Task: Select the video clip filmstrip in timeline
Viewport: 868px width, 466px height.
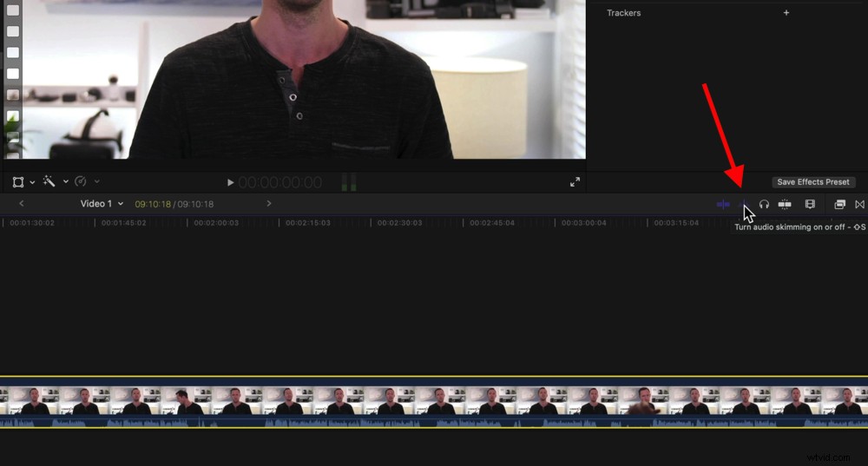Action: point(434,400)
